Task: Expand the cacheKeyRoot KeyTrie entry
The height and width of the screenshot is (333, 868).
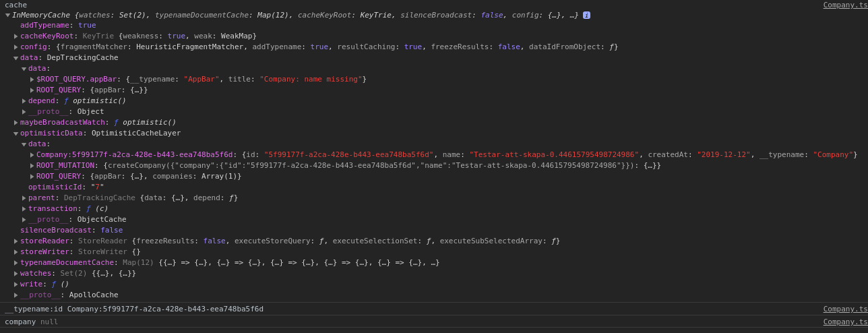Action: click(x=16, y=36)
